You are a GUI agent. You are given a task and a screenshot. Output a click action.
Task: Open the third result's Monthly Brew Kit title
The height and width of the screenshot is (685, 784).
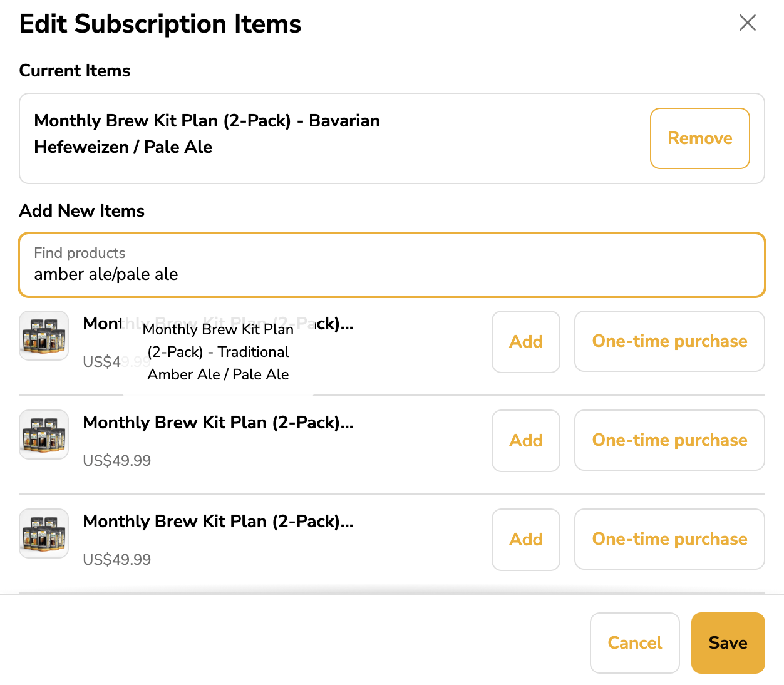click(x=218, y=522)
